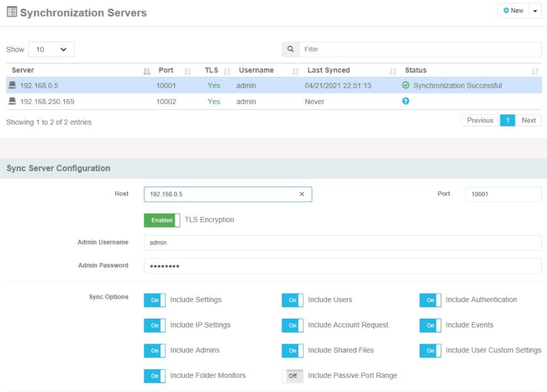Screen dimensions: 547x392
Task: Click the Server column header
Action: [x=23, y=70]
